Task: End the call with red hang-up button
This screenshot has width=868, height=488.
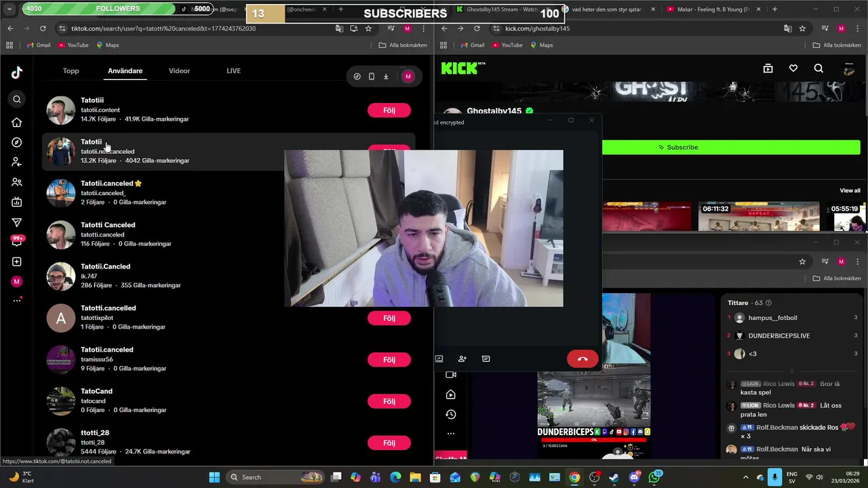Action: (583, 359)
